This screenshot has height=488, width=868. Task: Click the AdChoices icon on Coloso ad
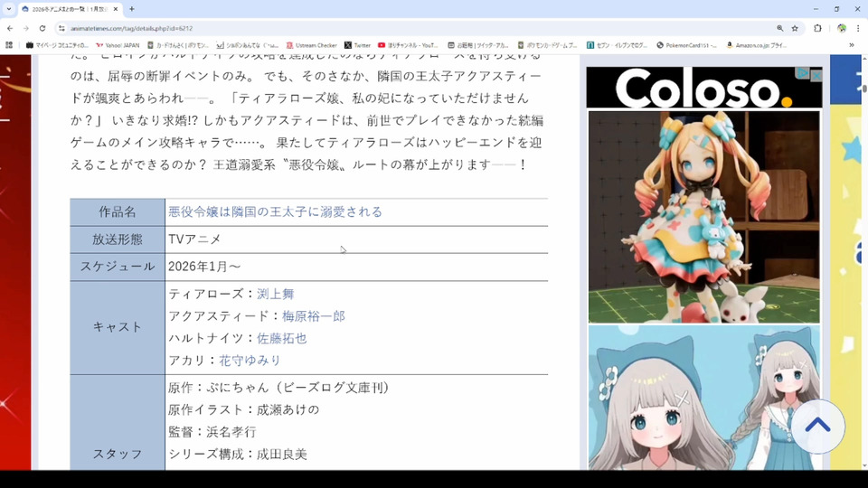(x=803, y=73)
